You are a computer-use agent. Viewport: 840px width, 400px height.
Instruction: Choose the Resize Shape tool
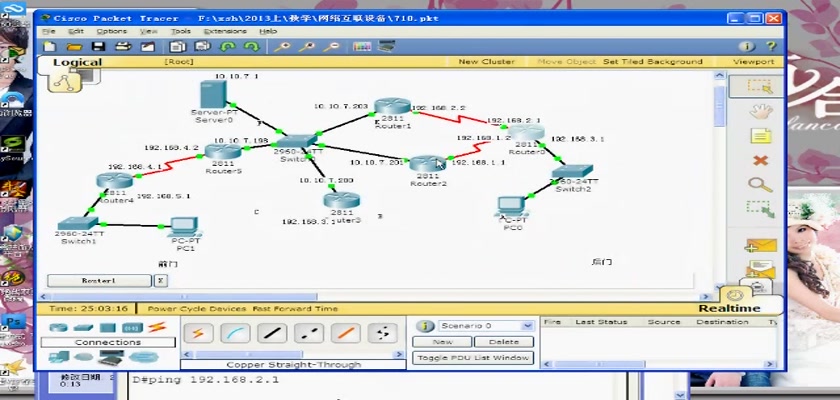click(760, 209)
